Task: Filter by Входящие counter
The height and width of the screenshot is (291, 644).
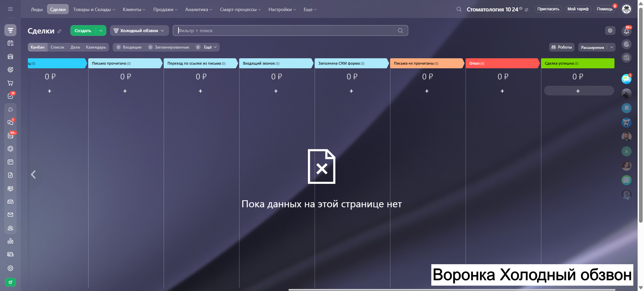Action: point(129,47)
